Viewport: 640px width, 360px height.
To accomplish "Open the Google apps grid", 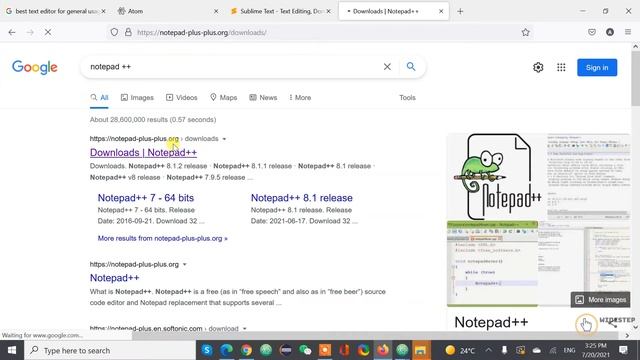I will tap(561, 67).
